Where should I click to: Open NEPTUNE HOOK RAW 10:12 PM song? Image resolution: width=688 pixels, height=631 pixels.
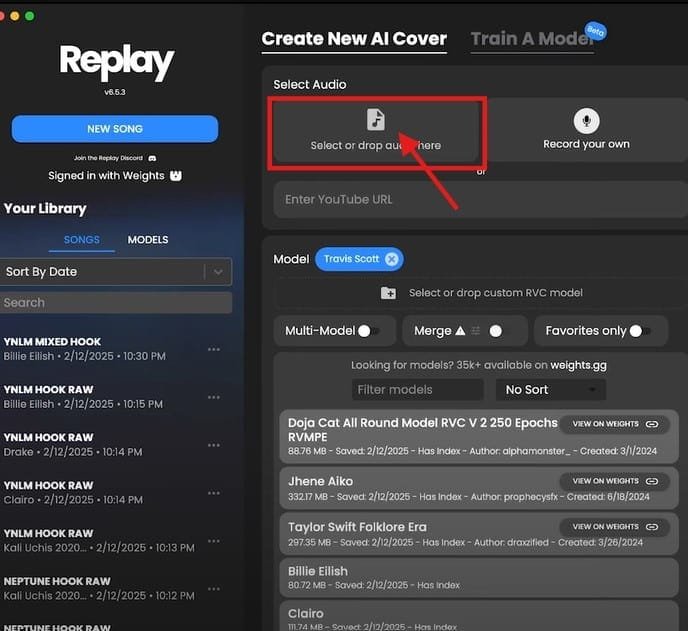(101, 588)
